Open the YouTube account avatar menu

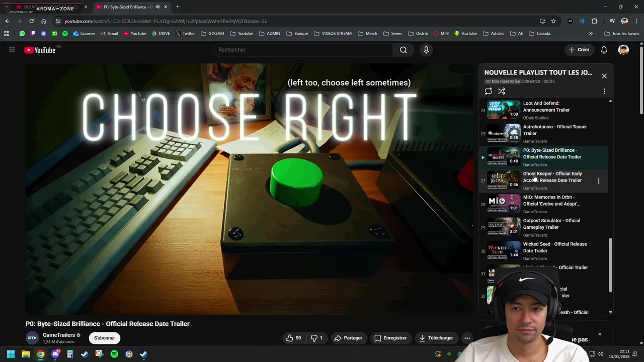[623, 50]
